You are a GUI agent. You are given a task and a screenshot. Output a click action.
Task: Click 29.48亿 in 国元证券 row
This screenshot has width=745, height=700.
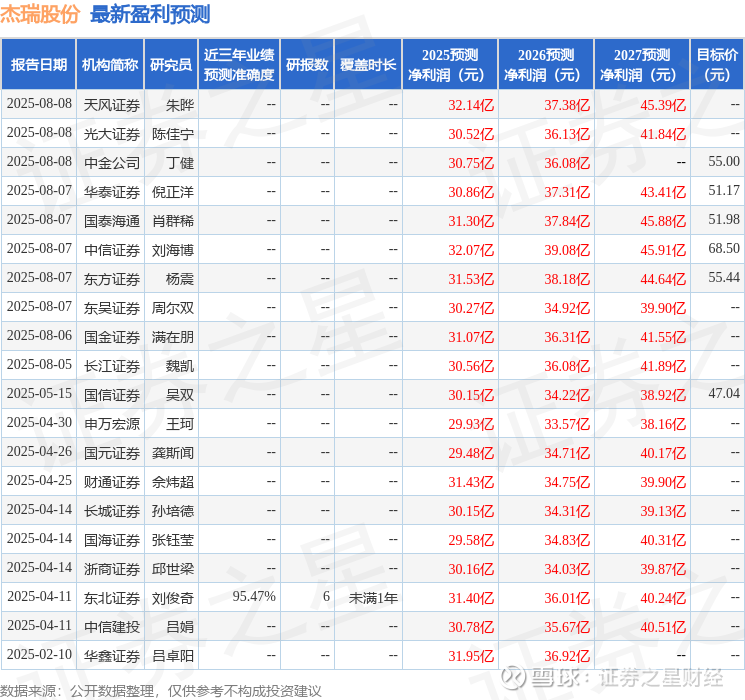coord(471,453)
